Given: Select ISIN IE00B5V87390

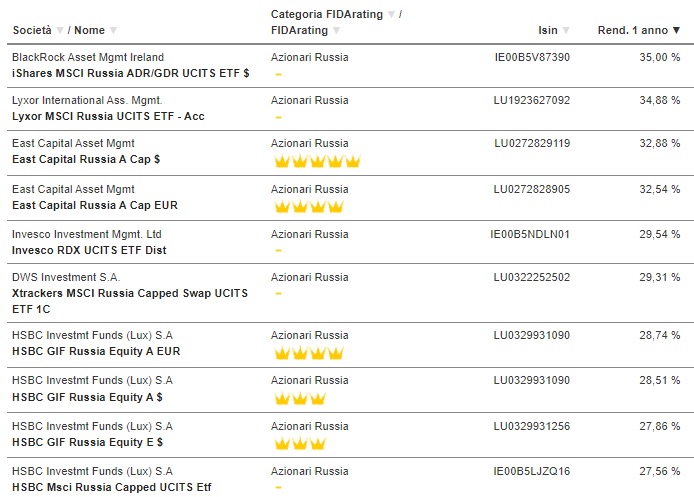Looking at the screenshot, I should coord(532,57).
